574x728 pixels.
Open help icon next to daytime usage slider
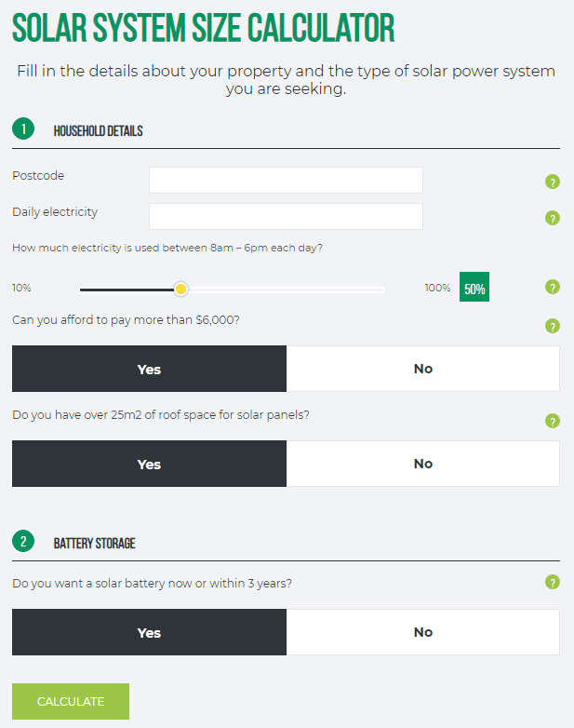pyautogui.click(x=553, y=287)
